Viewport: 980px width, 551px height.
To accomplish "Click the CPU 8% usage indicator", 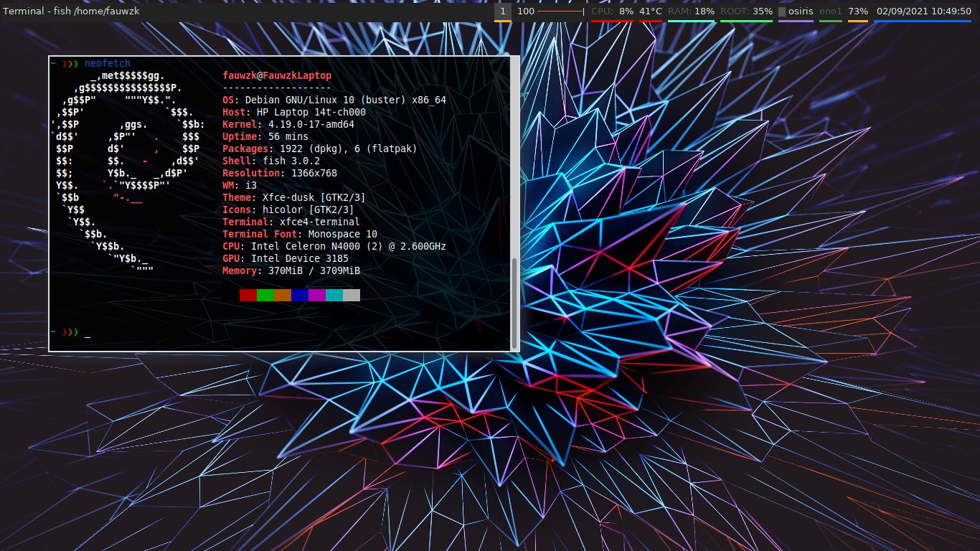I will tap(612, 11).
